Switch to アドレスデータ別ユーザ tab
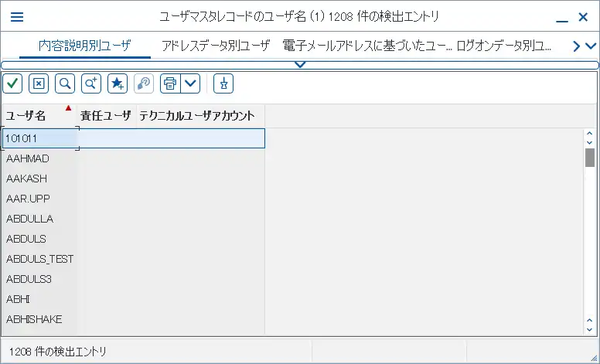 click(x=216, y=46)
